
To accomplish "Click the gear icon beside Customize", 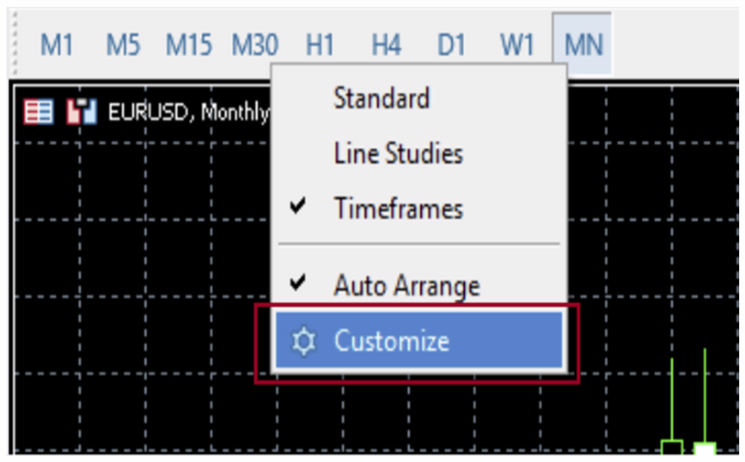I will click(x=304, y=342).
